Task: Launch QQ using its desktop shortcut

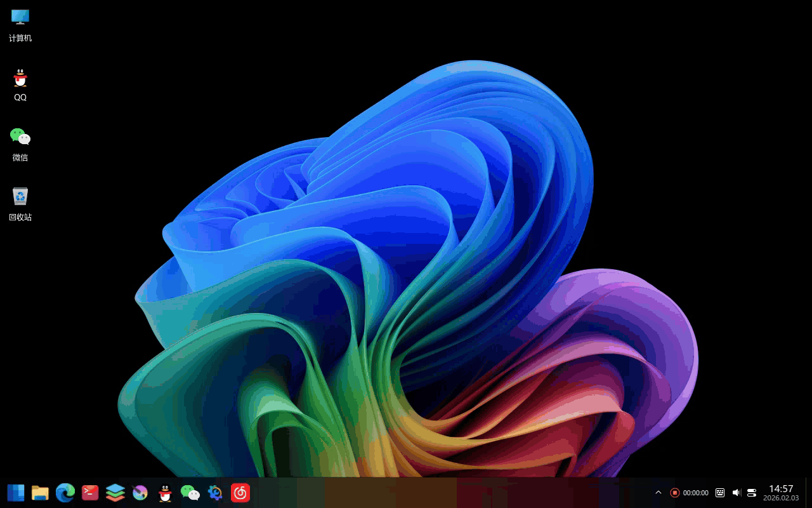Action: pos(20,83)
